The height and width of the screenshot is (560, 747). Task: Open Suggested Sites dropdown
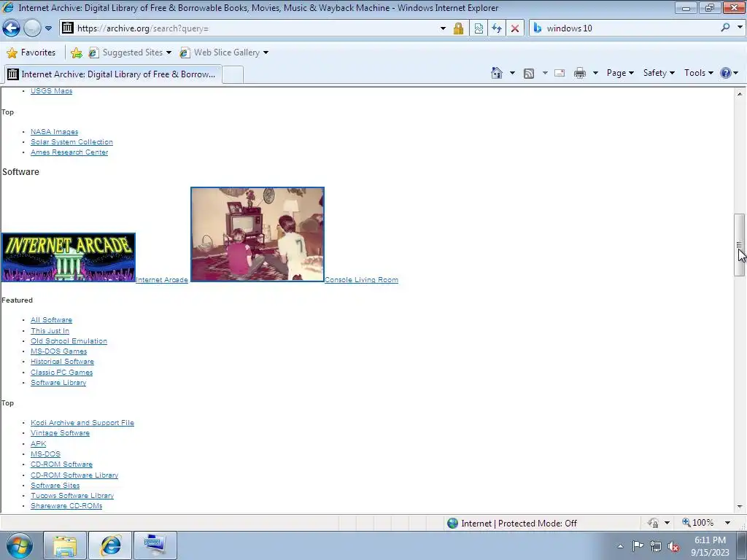[130, 52]
